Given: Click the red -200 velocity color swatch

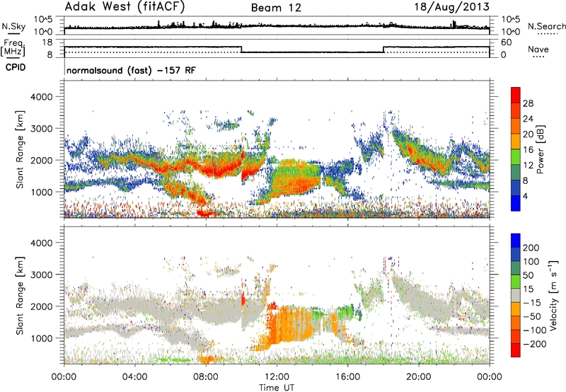Looking at the screenshot, I should pyautogui.click(x=516, y=350).
